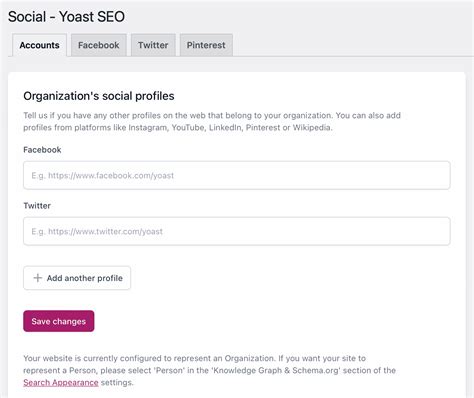Click 'Knowledge Graph & Schema.org' text in notice

(275, 370)
